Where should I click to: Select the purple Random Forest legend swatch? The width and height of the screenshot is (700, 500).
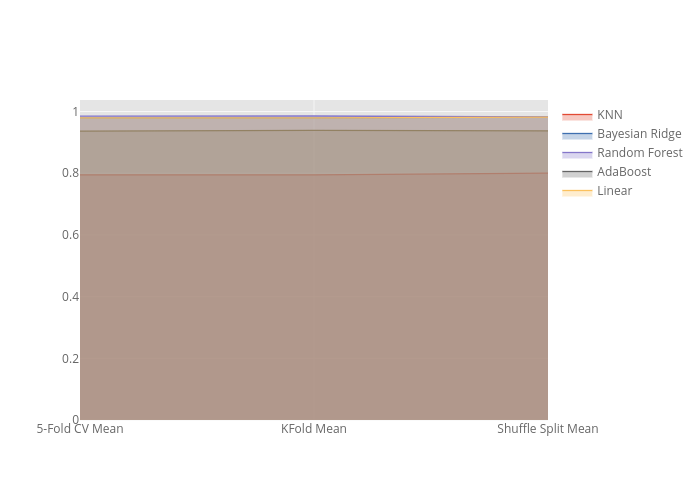(x=577, y=154)
